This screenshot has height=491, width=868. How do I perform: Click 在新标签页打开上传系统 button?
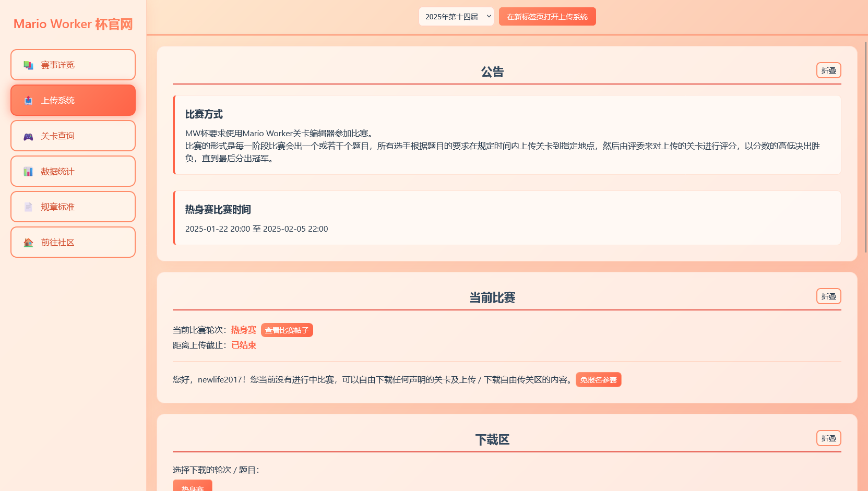point(547,17)
